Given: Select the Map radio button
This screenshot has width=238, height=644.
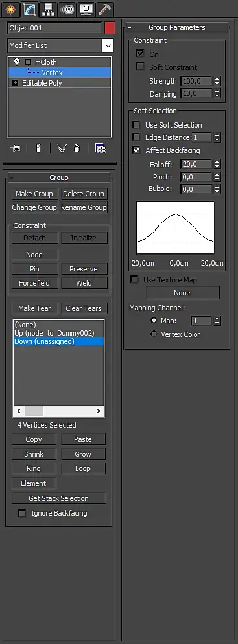Looking at the screenshot, I should [154, 320].
